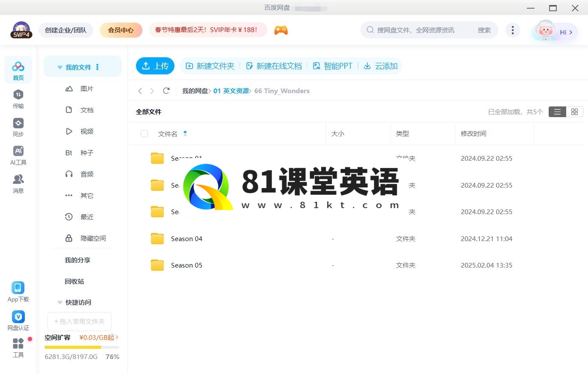Select 其它 category
Viewport: 588px width, 374px height.
pos(79,195)
